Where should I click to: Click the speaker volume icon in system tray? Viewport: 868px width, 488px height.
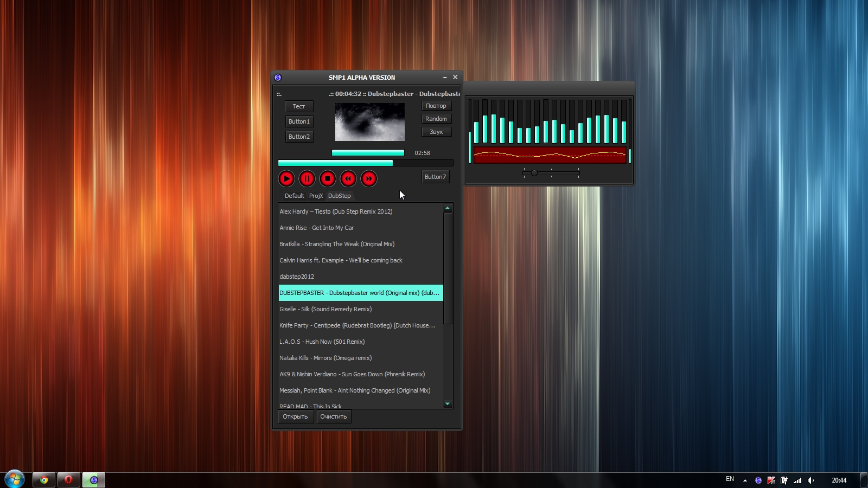click(810, 480)
